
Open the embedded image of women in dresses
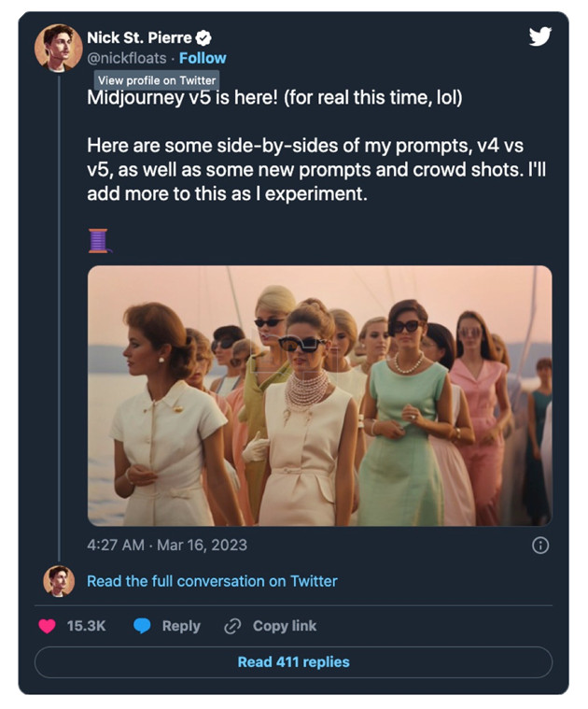coord(319,395)
